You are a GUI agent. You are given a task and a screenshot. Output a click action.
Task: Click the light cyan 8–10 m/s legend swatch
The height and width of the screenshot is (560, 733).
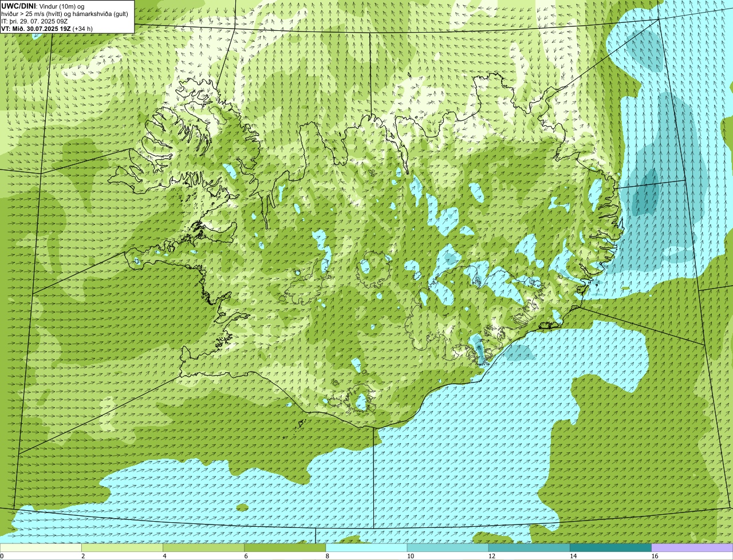click(366, 547)
